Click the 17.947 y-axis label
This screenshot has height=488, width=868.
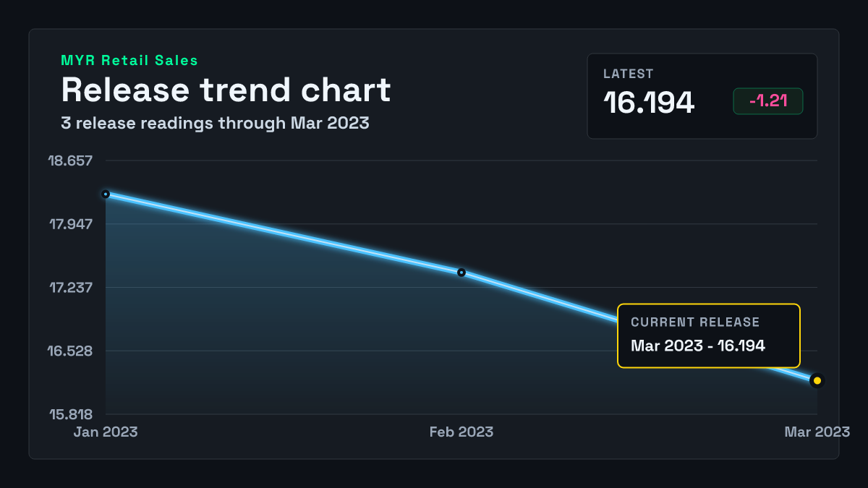[x=71, y=223]
